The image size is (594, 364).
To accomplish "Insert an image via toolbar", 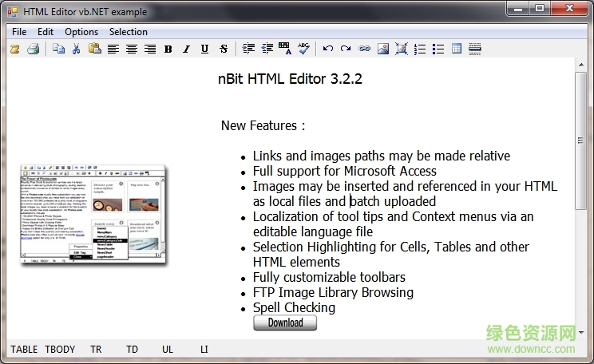I will click(383, 49).
